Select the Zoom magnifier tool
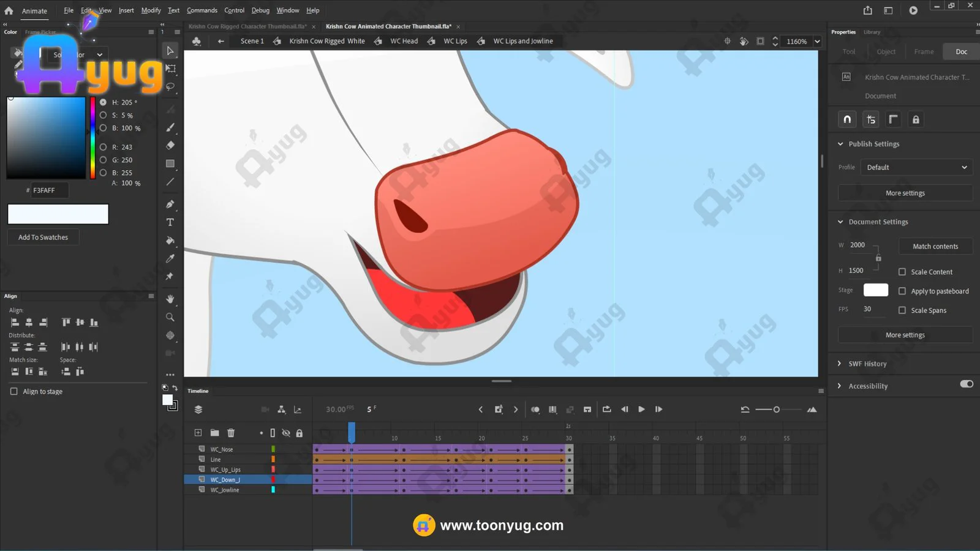 (x=170, y=317)
